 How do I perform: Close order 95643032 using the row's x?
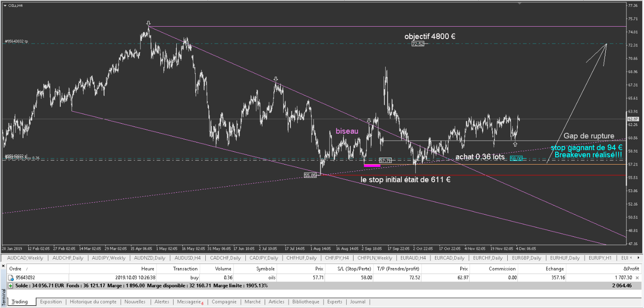pos(637,278)
